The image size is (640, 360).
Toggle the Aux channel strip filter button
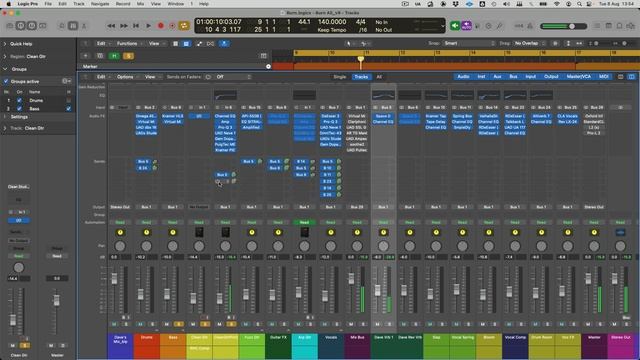pos(497,77)
